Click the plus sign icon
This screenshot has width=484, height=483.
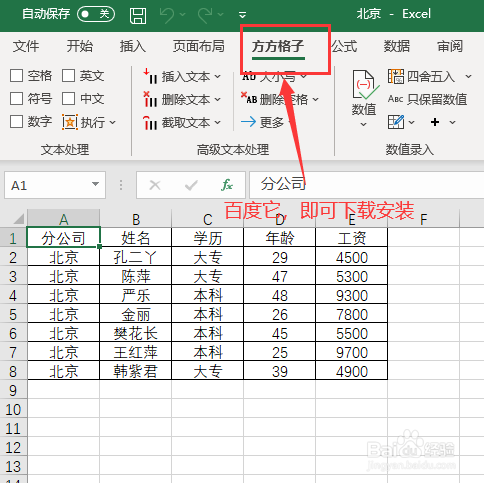[435, 122]
